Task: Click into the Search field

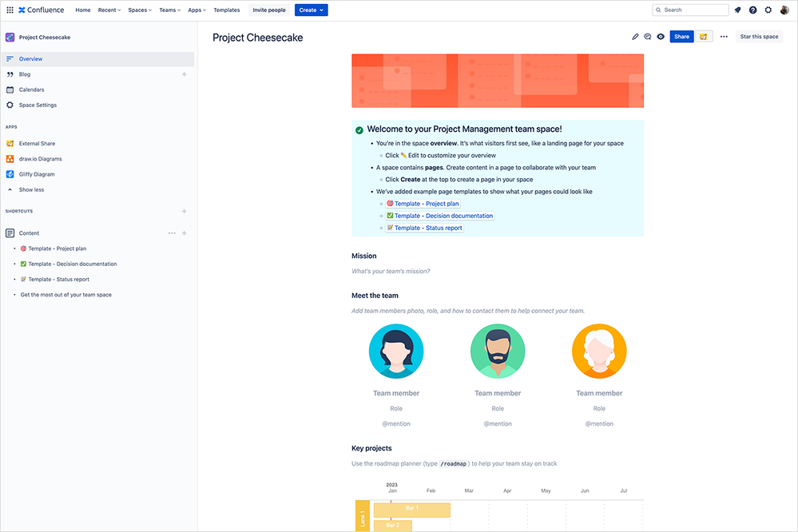Action: [691, 10]
